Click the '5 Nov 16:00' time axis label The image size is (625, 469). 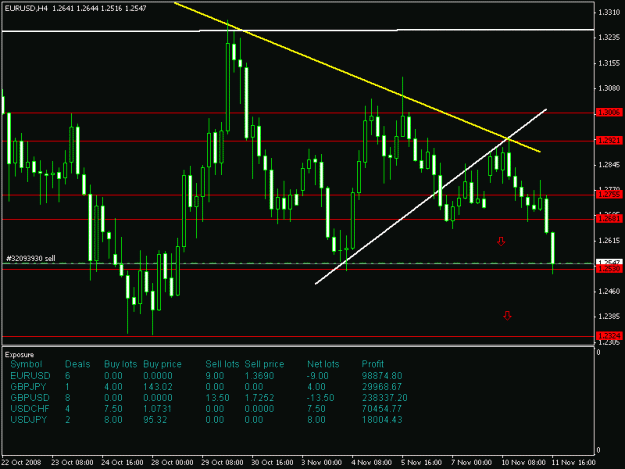(422, 462)
